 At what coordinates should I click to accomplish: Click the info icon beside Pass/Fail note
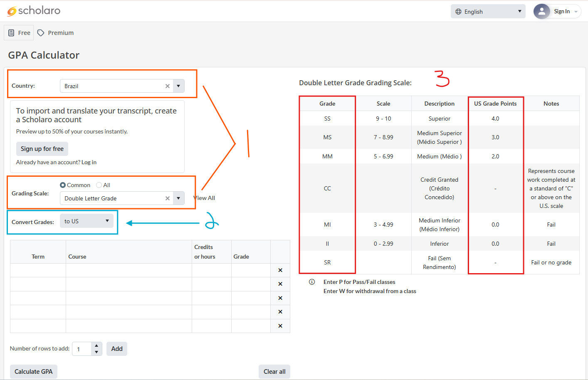(x=312, y=282)
